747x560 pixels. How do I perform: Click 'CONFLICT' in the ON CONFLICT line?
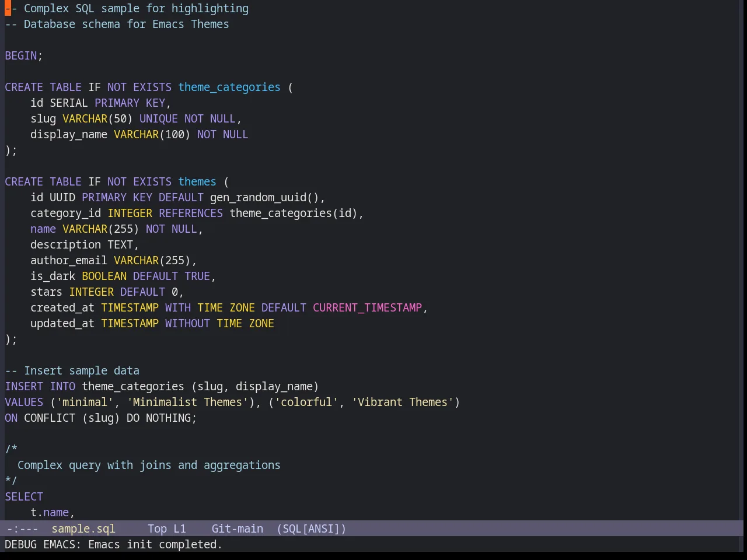tap(50, 418)
